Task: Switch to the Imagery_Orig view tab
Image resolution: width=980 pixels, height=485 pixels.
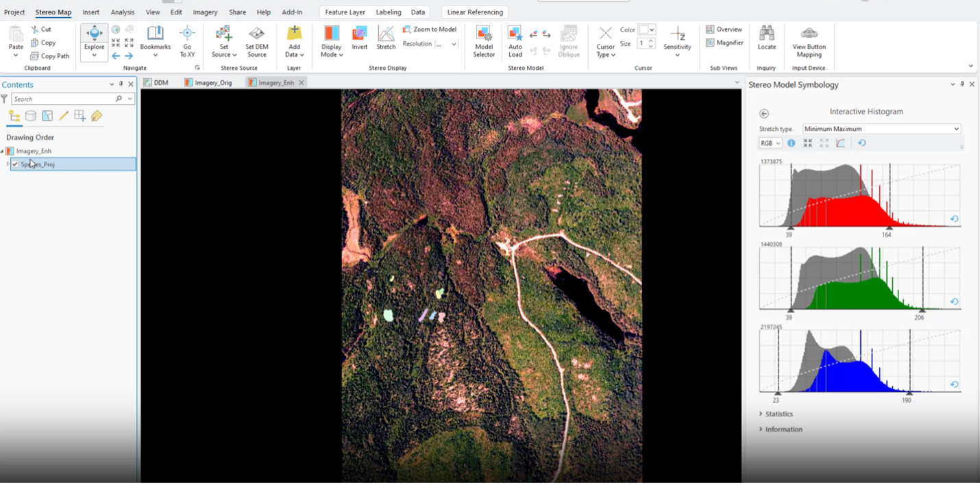Action: coord(208,82)
